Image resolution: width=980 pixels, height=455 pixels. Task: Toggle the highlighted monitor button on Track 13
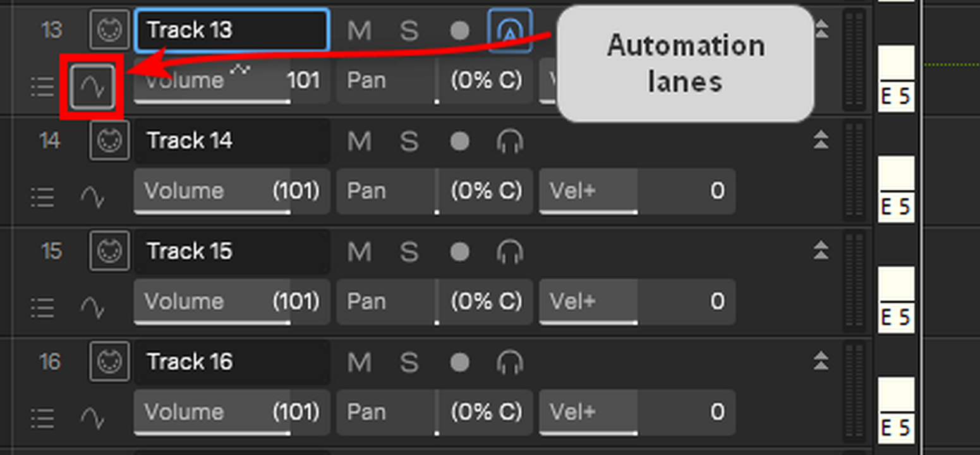pos(509,30)
